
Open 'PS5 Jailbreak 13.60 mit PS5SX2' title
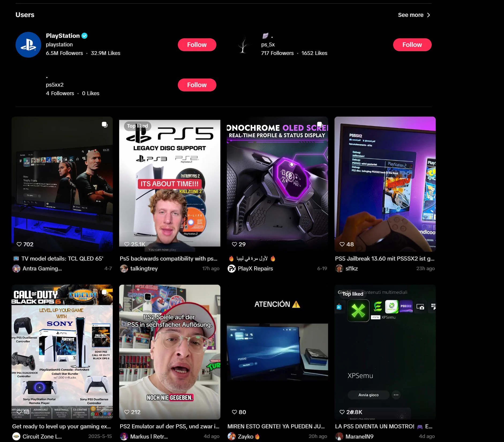385,259
